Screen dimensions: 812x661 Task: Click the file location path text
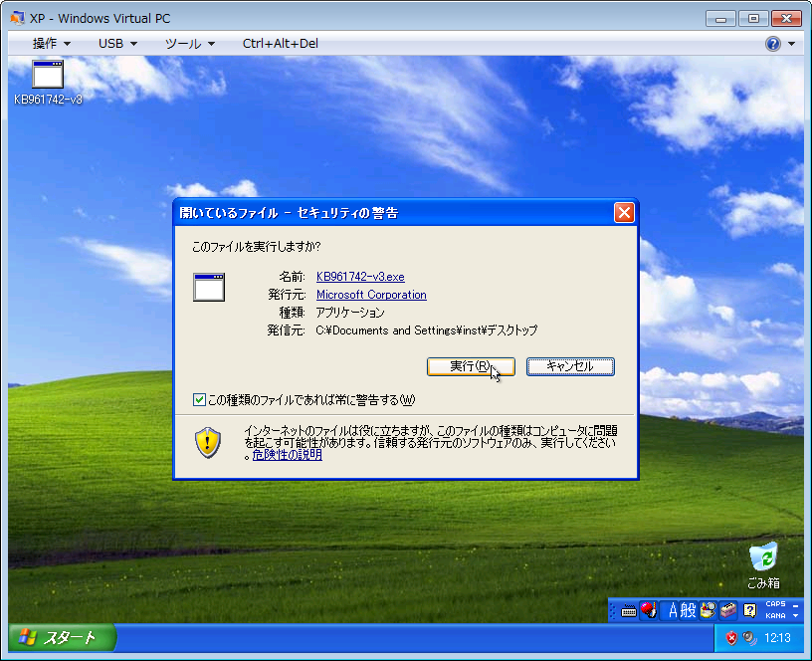[x=427, y=330]
